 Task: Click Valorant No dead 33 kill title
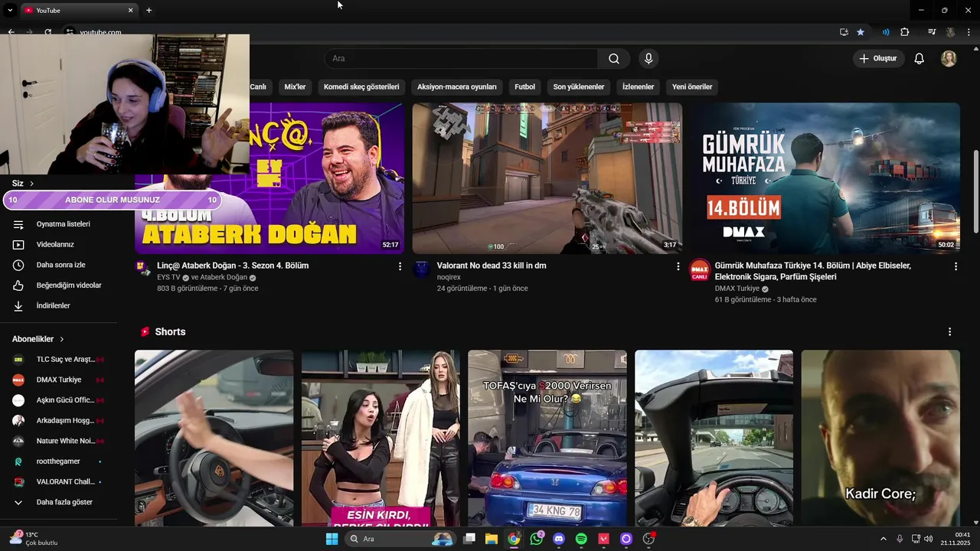[x=492, y=266]
